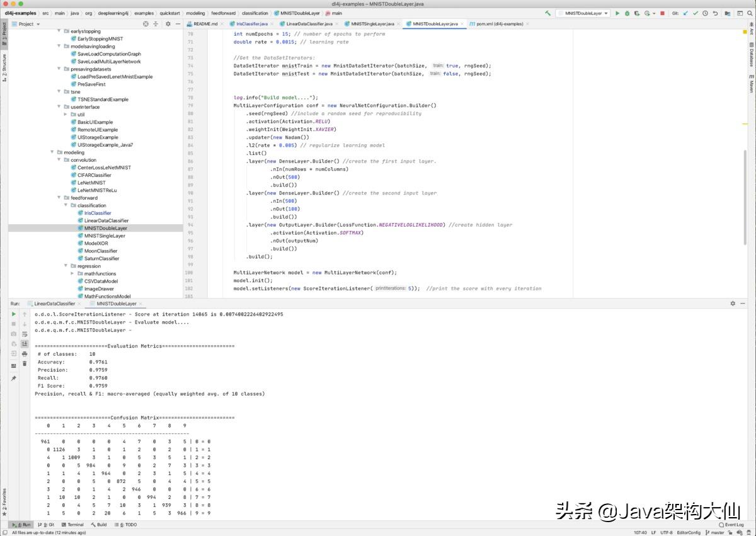Click master git branch in status bar

717,533
